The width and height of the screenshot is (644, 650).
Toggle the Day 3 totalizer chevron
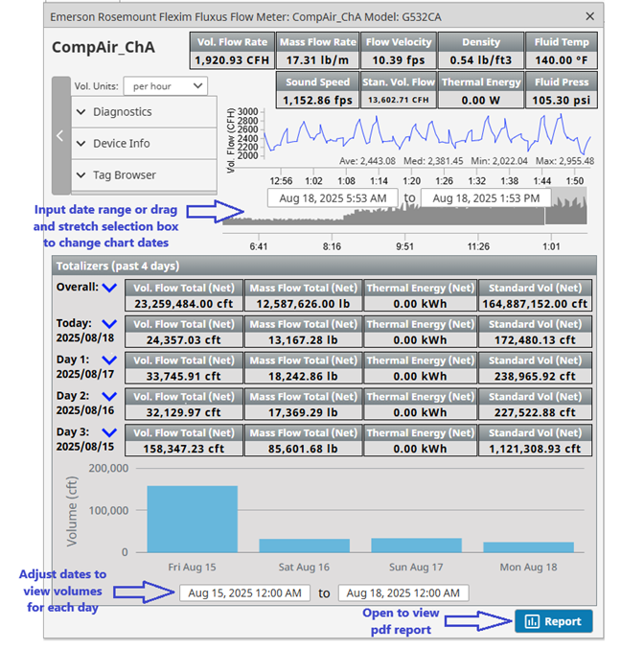109,431
